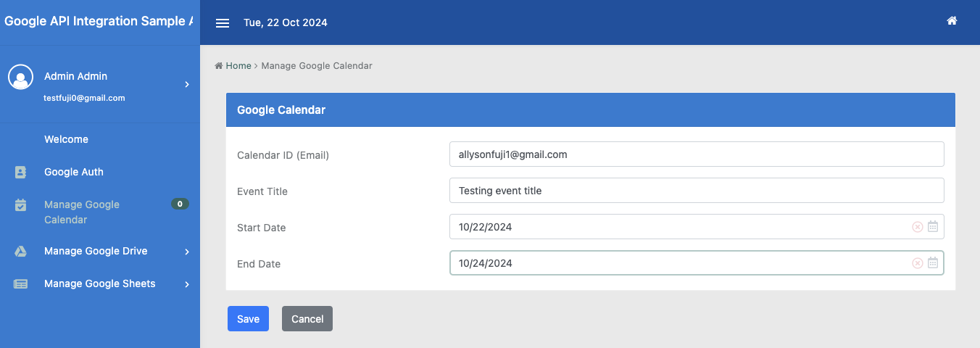980x348 pixels.
Task: Click the home icon in top bar
Action: pyautogui.click(x=952, y=21)
